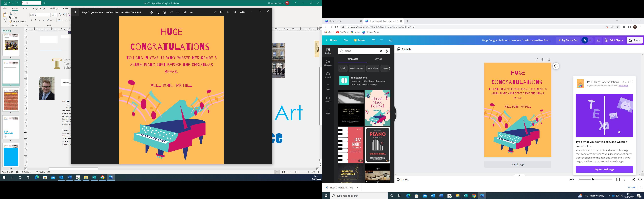Click the '+ Add page' button
This screenshot has height=199, width=644.
click(518, 165)
